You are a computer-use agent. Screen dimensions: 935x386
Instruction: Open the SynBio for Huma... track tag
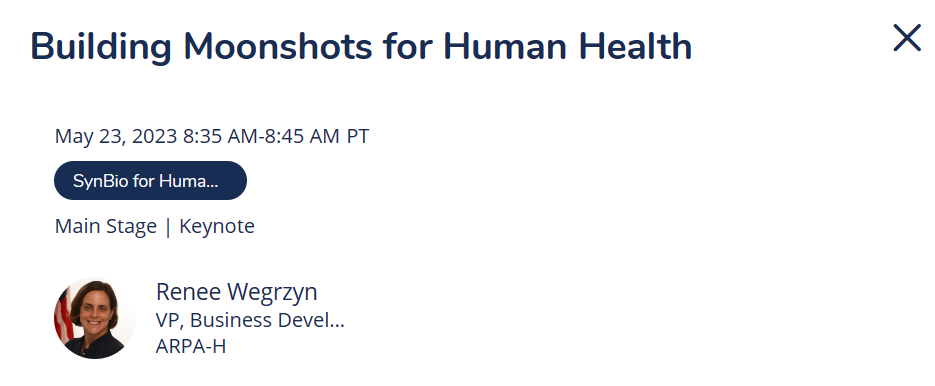click(x=150, y=180)
